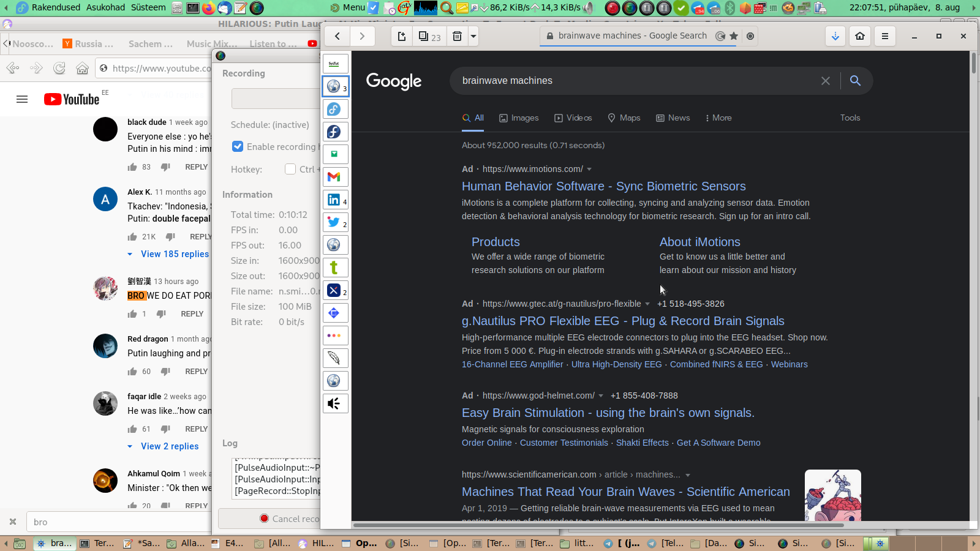This screenshot has width=980, height=551.
Task: Like the black dude comment
Action: point(132,167)
